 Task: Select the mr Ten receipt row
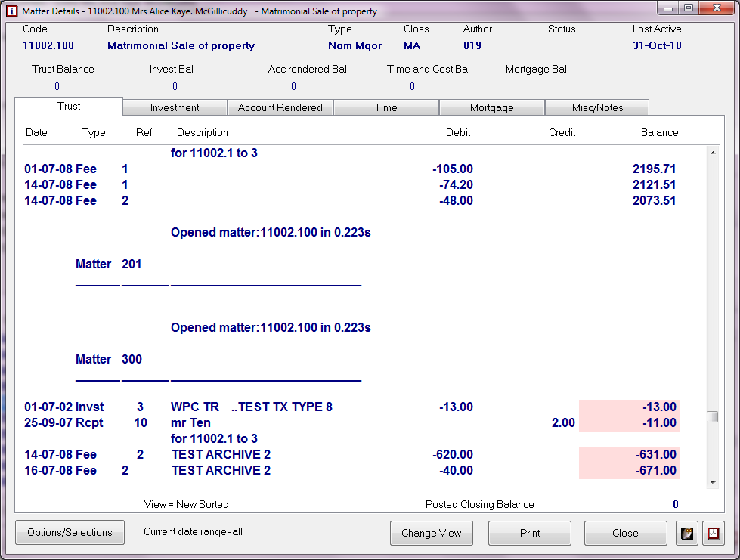point(190,422)
